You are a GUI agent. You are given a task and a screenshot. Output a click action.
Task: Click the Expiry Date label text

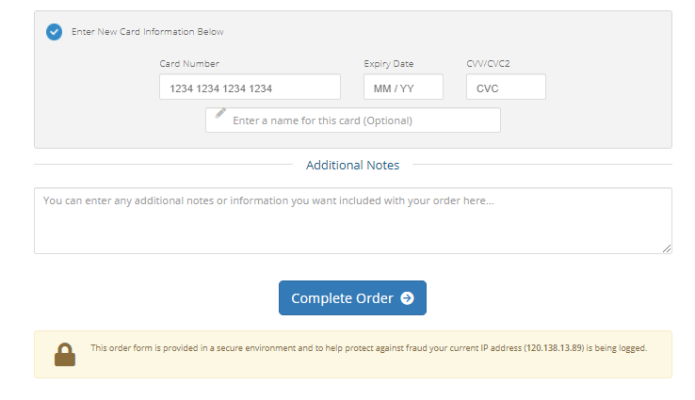coord(388,64)
